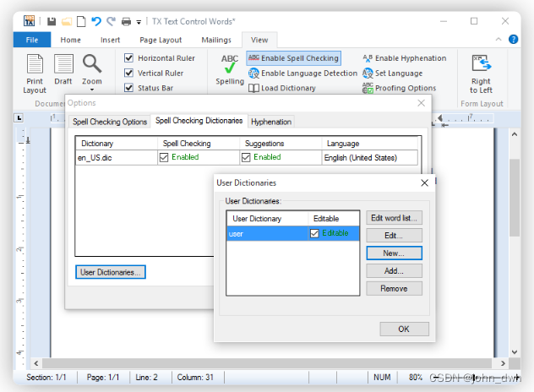Click vertical scrollbar down arrow
Image resolution: width=534 pixels, height=392 pixels.
515,351
